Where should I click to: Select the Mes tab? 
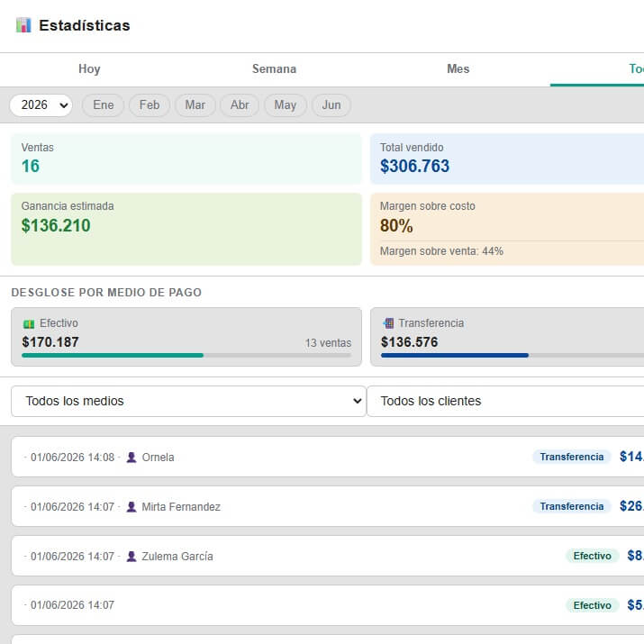[458, 69]
